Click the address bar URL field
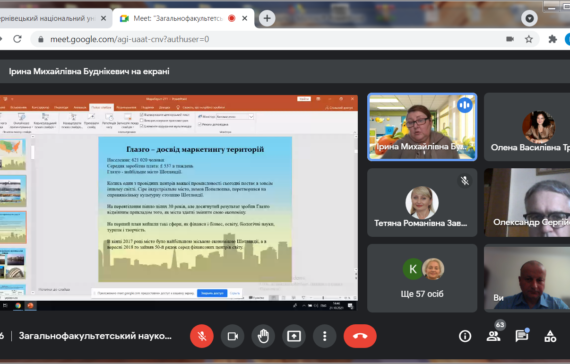 coord(129,39)
